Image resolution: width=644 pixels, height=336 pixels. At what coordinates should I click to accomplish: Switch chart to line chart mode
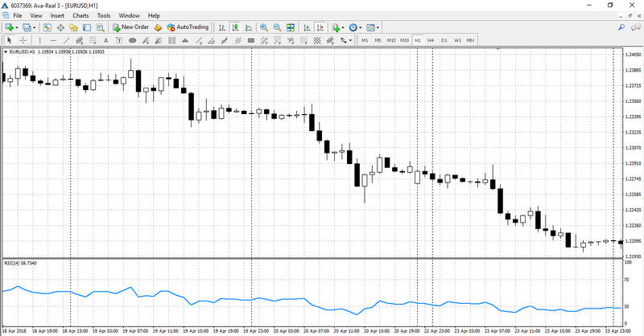tap(247, 27)
